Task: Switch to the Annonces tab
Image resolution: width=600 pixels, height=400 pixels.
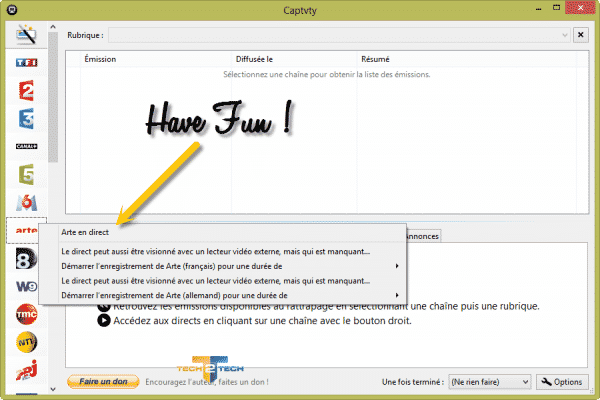Action: (422, 236)
